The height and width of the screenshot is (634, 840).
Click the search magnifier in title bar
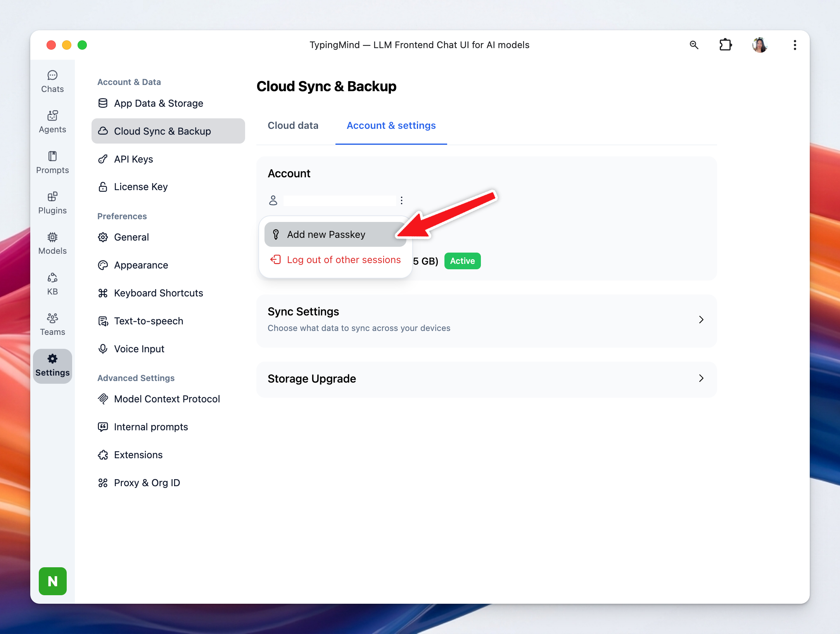tap(694, 45)
